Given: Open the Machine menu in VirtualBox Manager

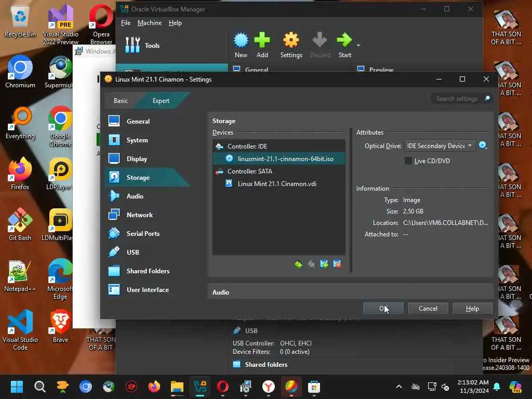Looking at the screenshot, I should click(x=149, y=23).
